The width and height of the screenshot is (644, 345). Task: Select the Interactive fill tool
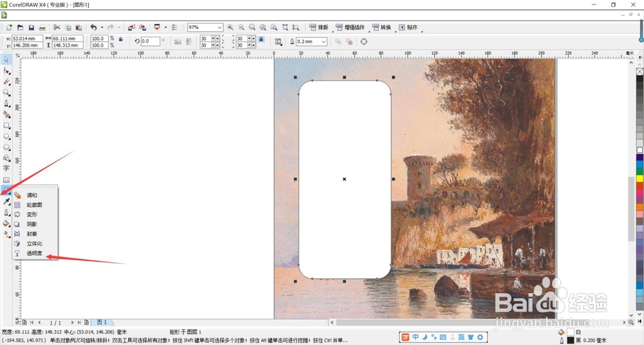pyautogui.click(x=6, y=234)
